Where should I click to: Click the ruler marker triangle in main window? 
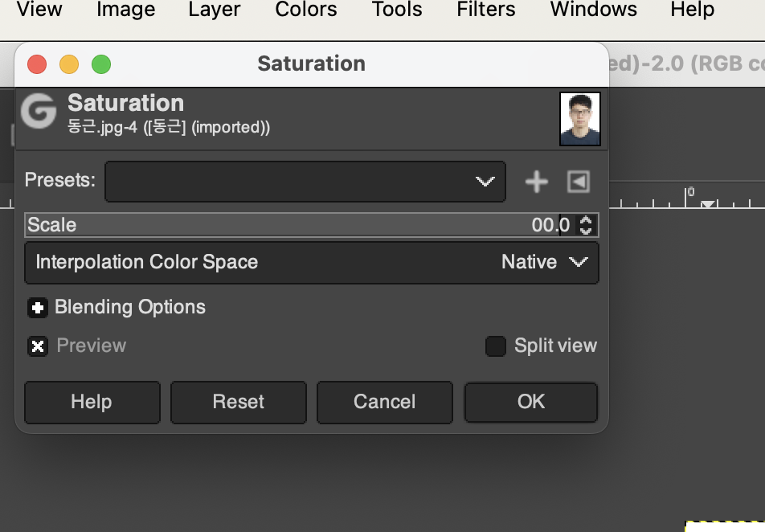point(708,203)
